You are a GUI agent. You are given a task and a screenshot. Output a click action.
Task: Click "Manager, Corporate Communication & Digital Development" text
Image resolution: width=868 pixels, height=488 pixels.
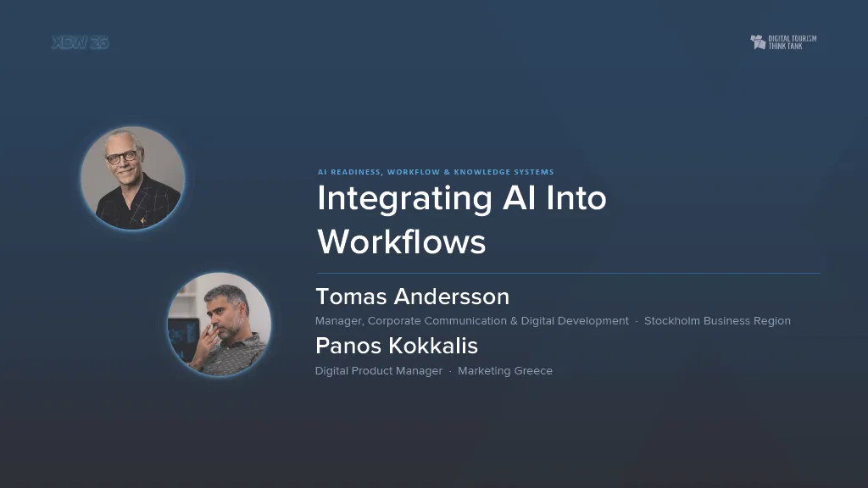point(471,321)
